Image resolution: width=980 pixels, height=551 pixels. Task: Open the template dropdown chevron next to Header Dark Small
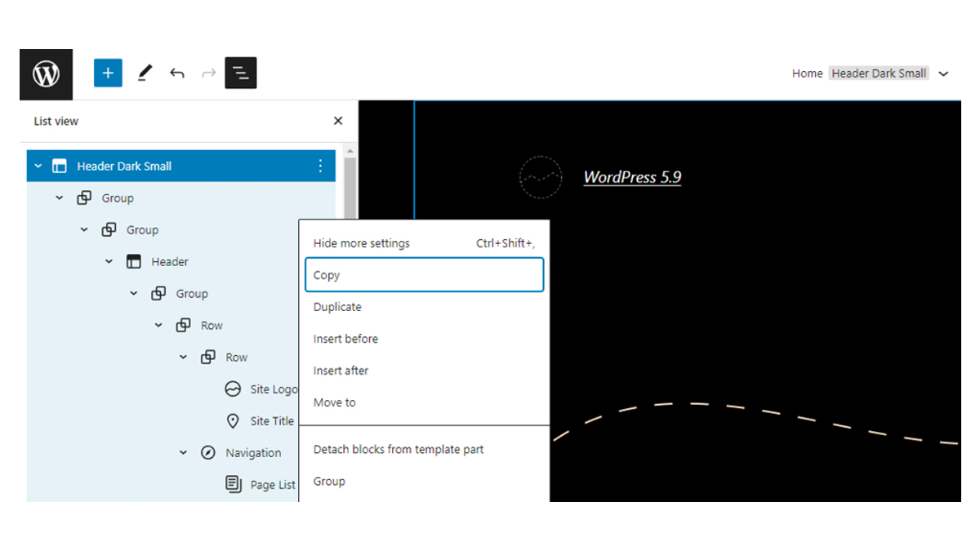pyautogui.click(x=943, y=73)
